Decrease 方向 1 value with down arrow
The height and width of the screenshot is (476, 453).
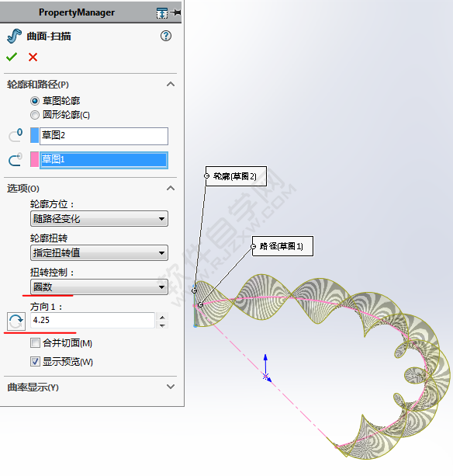(x=163, y=325)
